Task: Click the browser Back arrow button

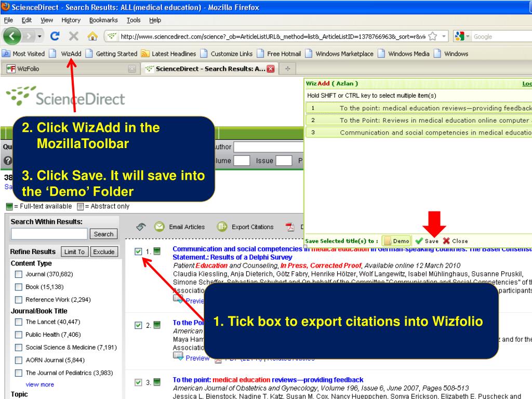Action: (x=12, y=36)
